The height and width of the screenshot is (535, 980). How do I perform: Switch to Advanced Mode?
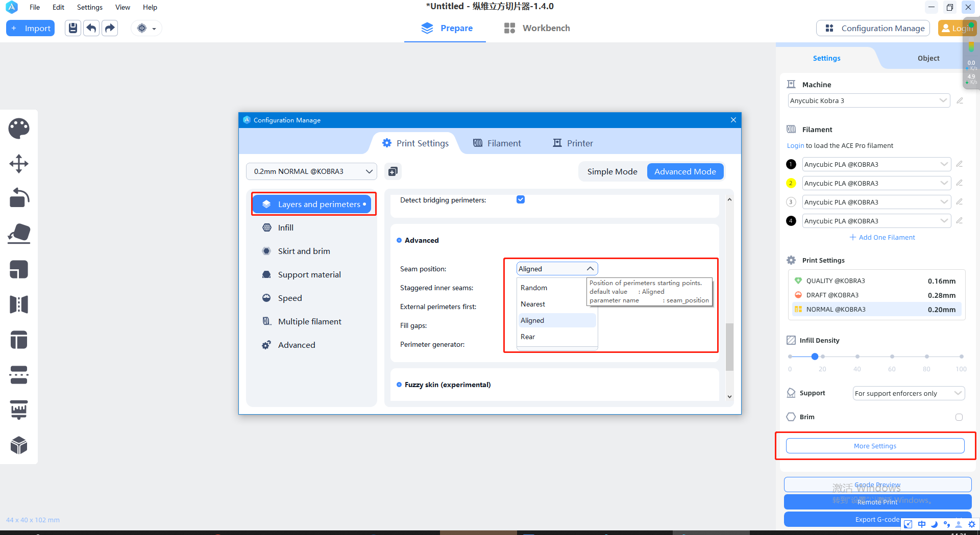(x=685, y=172)
